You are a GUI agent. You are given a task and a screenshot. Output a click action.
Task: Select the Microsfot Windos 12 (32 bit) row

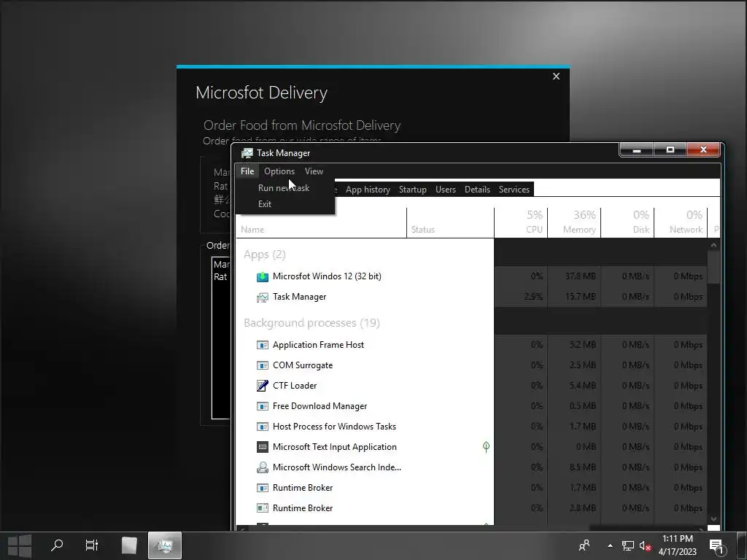coord(472,276)
